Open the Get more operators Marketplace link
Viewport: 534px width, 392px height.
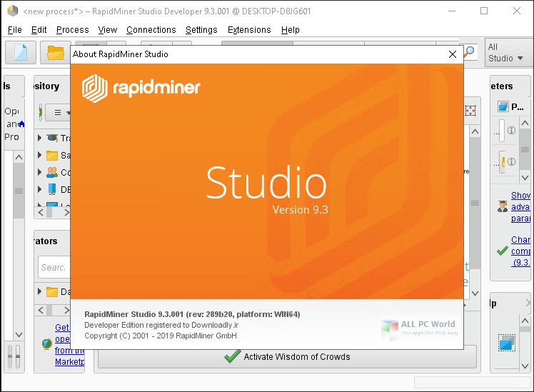click(69, 345)
